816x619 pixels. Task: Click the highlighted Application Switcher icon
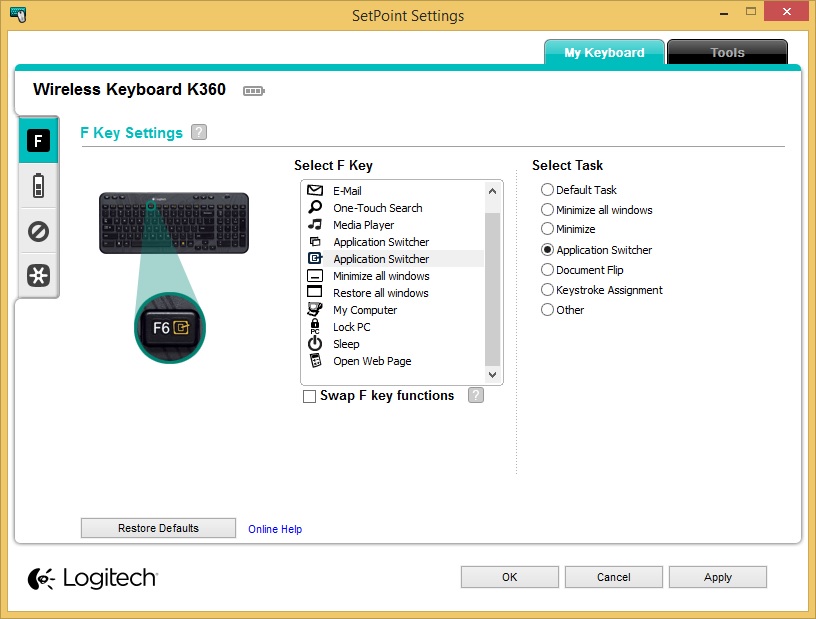coord(315,258)
